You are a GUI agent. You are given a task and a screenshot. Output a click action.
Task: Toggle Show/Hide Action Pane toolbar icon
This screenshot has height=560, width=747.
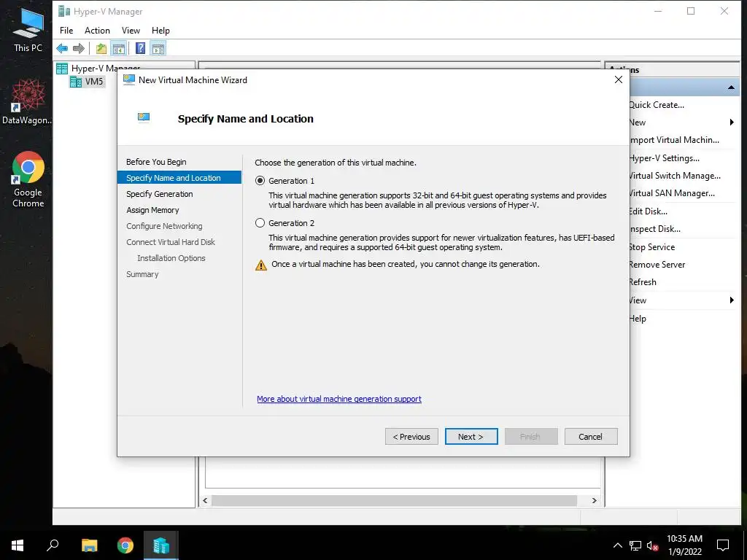tap(158, 48)
